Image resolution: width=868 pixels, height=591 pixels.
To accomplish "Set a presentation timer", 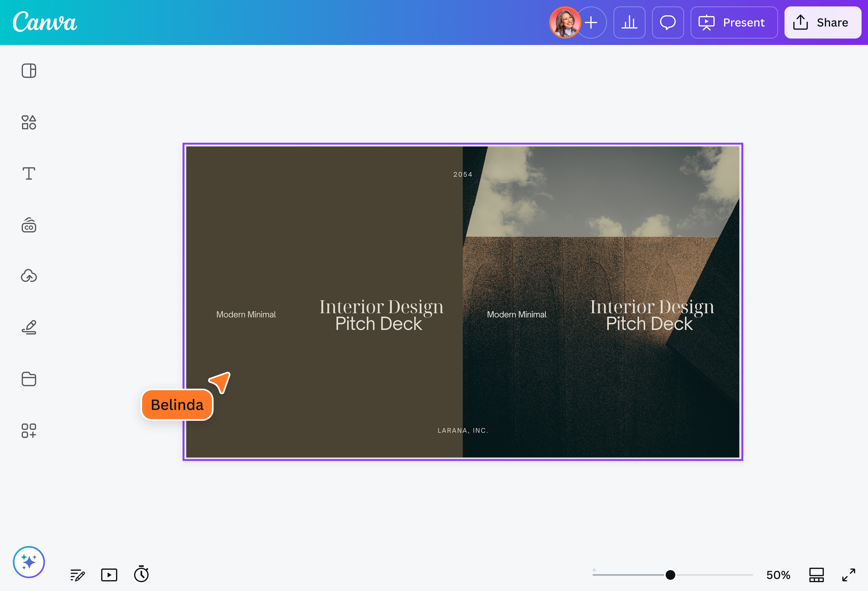I will pyautogui.click(x=141, y=575).
